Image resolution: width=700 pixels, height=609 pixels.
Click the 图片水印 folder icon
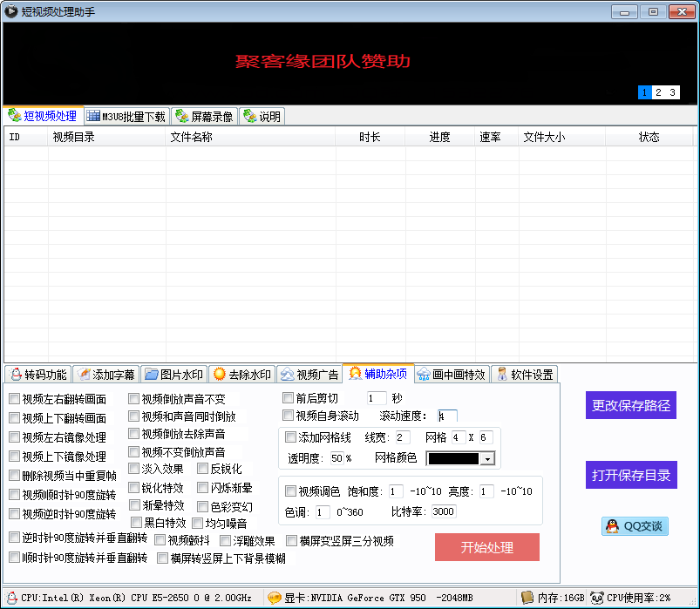point(152,375)
